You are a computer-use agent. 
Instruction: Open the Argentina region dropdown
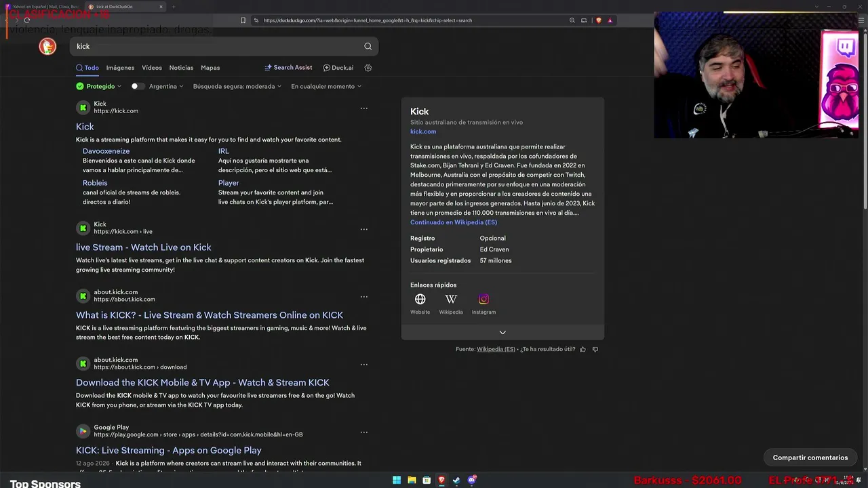click(x=166, y=86)
